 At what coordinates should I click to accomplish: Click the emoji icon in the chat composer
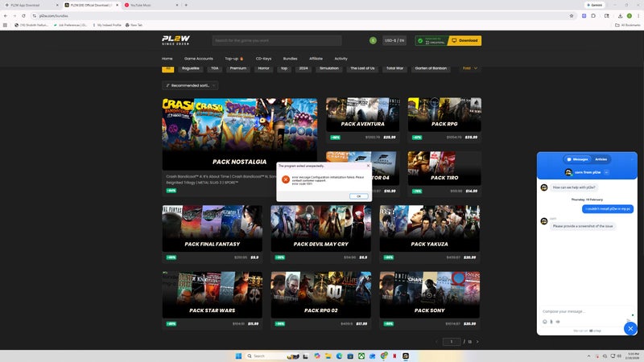545,322
